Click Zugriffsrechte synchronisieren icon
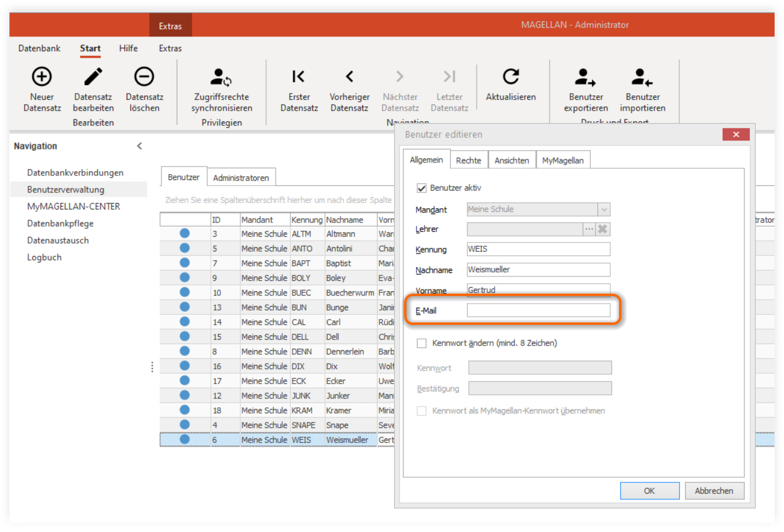This screenshot has height=532, width=784. click(221, 77)
